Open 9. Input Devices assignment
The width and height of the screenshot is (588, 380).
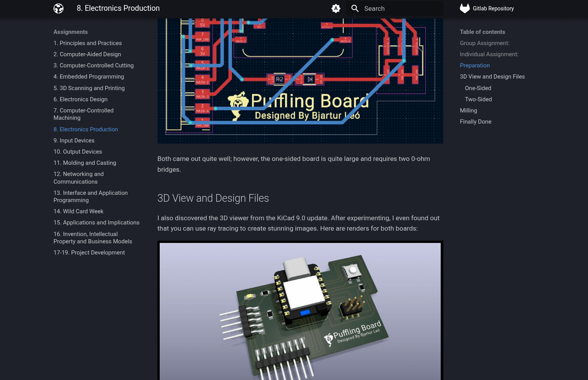tap(74, 141)
